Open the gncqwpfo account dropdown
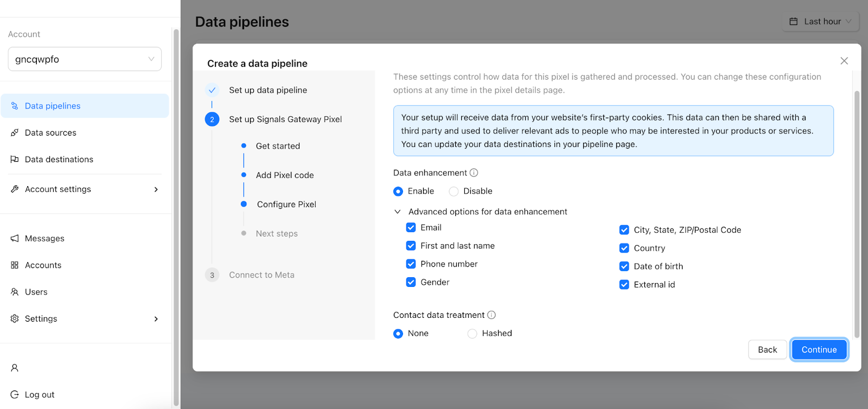 pyautogui.click(x=85, y=59)
